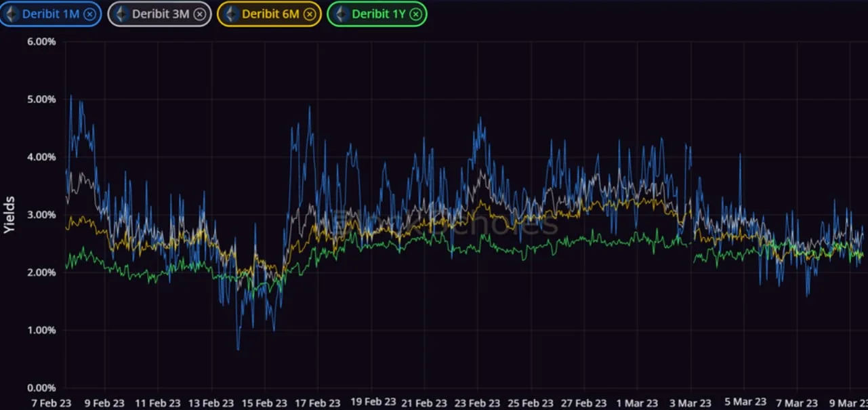
Task: Click the 3 Mar 23 date label
Action: click(x=691, y=403)
